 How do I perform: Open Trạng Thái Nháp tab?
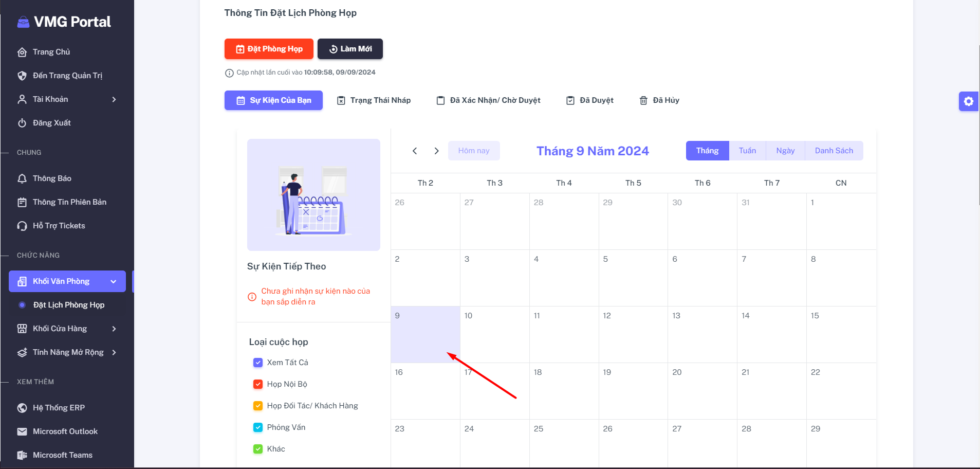[374, 100]
